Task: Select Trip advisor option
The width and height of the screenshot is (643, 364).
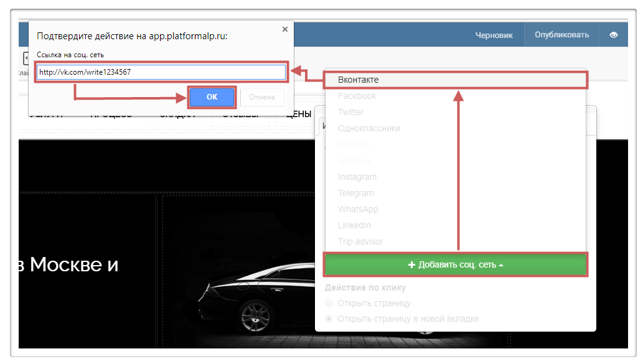Action: pyautogui.click(x=360, y=241)
